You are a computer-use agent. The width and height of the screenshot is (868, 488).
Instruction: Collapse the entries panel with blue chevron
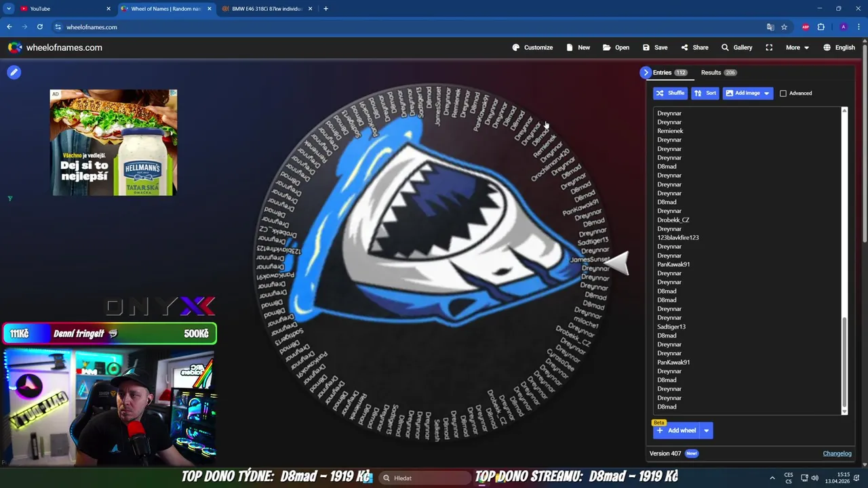646,73
